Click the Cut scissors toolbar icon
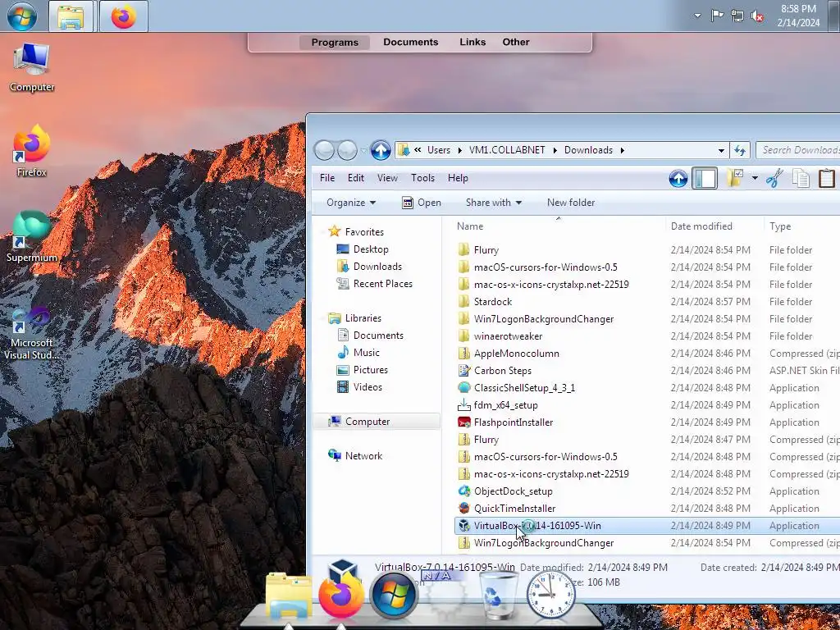Image resolution: width=840 pixels, height=630 pixels. [774, 178]
